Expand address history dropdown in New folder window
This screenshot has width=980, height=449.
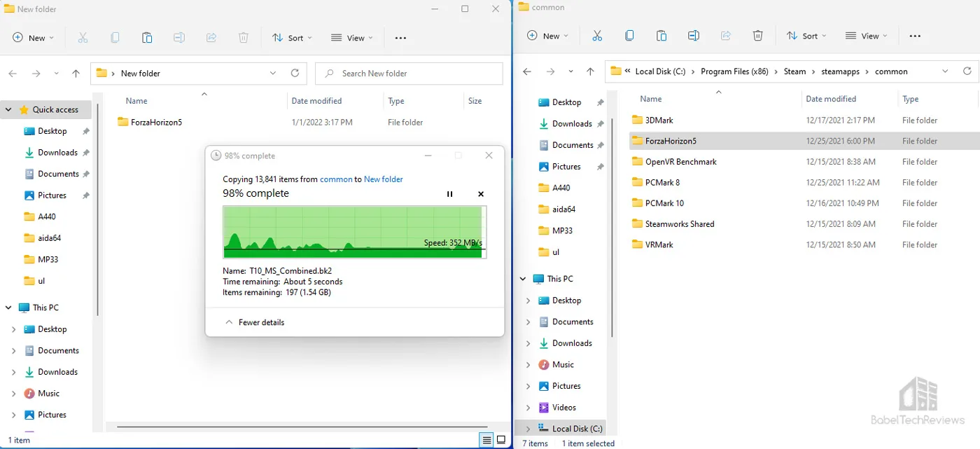273,73
